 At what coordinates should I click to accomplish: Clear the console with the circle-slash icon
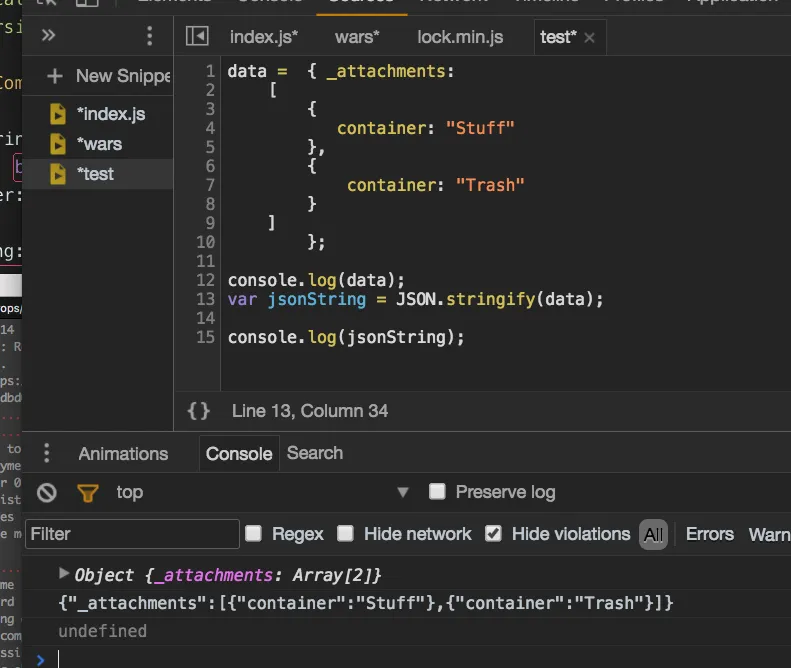tap(47, 492)
